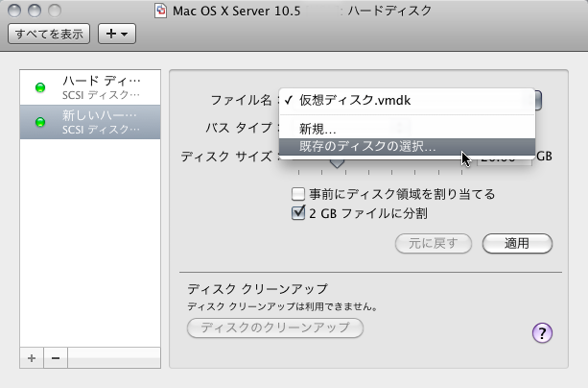Click the ディスクサイズ slider thumb
Viewport: 588px width, 388px height.
pyautogui.click(x=338, y=161)
